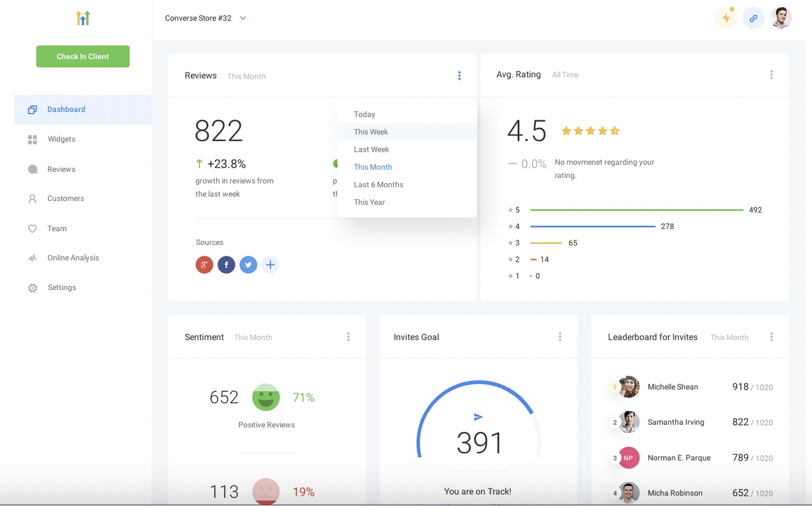
Task: Open the Widgets section from sidebar
Action: pos(61,139)
